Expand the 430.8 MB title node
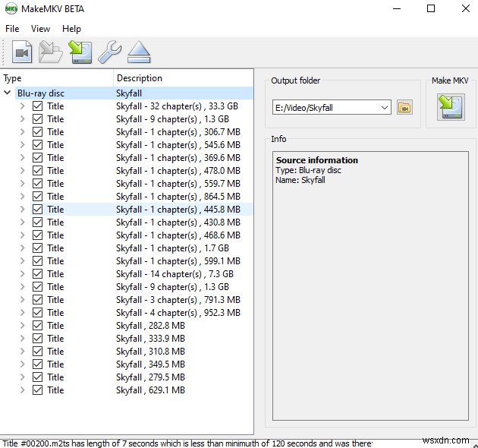Viewport: 478px width, 448px height. click(22, 222)
